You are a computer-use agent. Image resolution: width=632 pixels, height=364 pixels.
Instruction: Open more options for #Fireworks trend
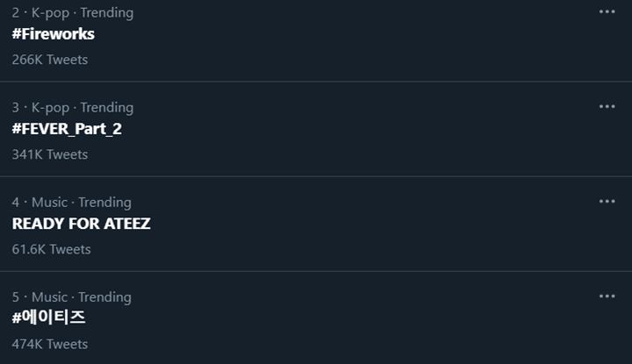pos(607,11)
